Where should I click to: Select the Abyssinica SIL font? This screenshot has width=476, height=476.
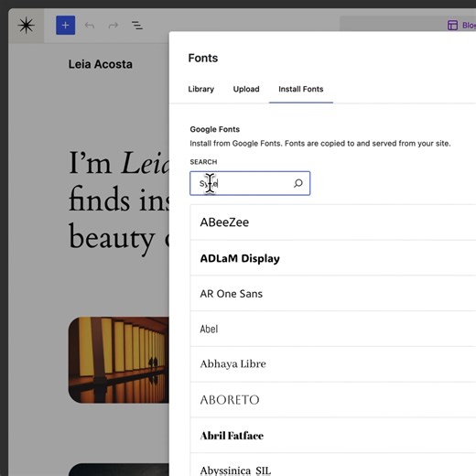[333, 465]
